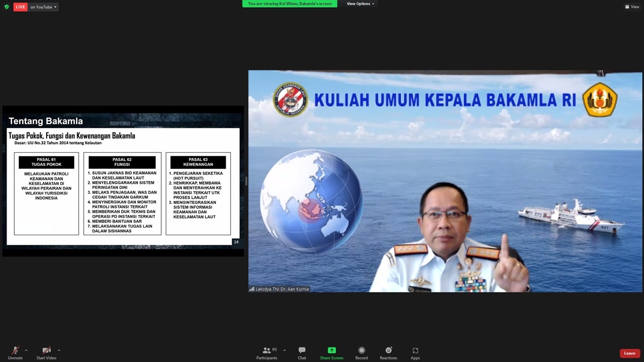Click the Share Screen icon

click(x=332, y=350)
